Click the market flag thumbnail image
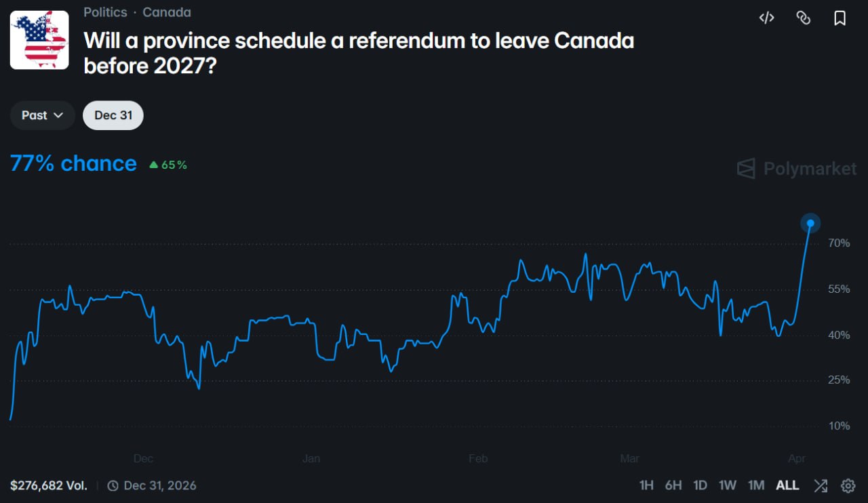868x503 pixels. [39, 40]
